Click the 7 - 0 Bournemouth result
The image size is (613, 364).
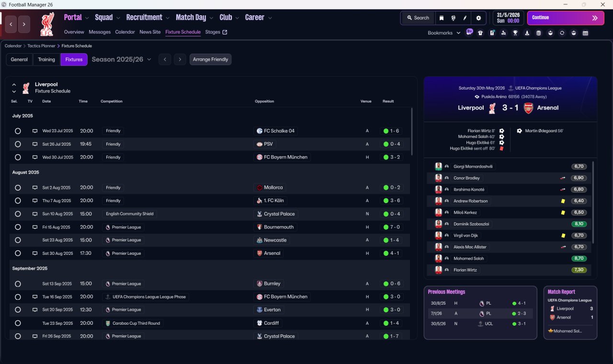[392, 227]
